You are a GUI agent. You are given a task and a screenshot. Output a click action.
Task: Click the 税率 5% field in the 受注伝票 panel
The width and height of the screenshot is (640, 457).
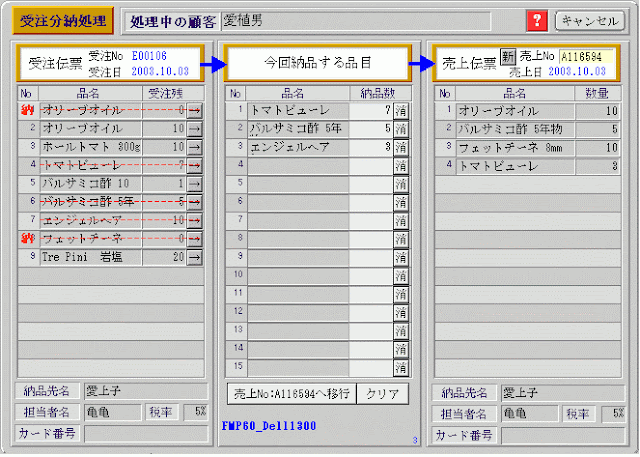tap(196, 412)
